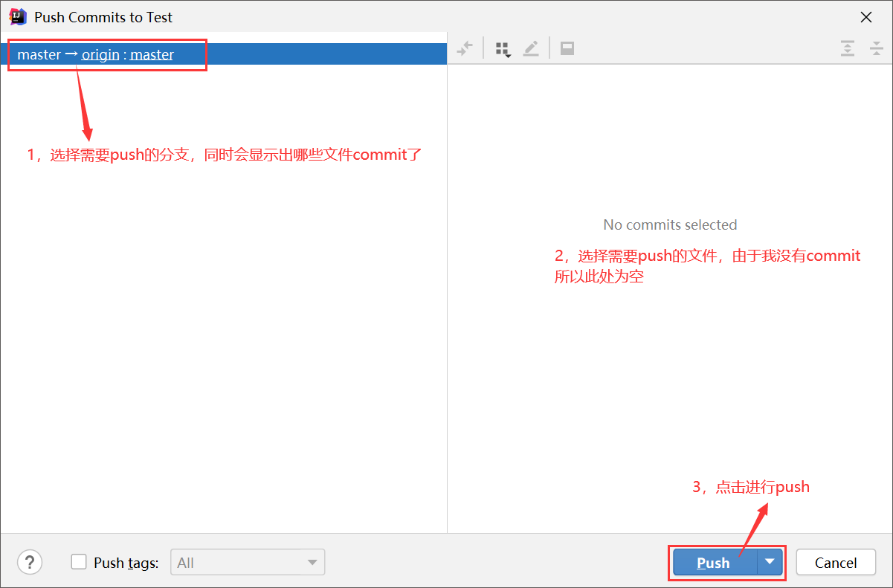Click the origin remote link
893x588 pixels.
(x=100, y=54)
